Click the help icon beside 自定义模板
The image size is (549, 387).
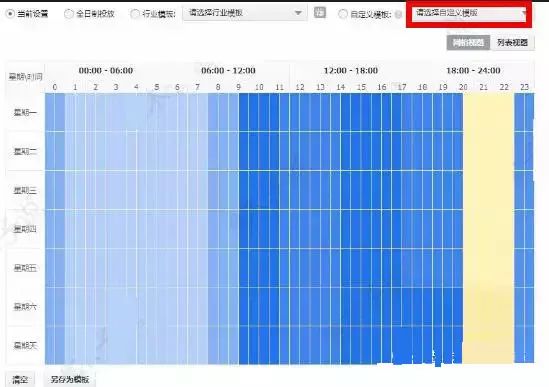point(398,14)
